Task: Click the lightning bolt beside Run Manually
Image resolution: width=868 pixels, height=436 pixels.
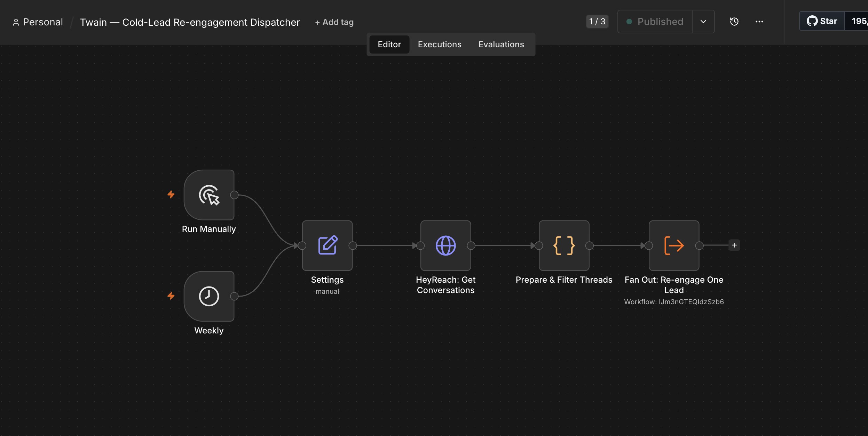Action: pyautogui.click(x=171, y=194)
